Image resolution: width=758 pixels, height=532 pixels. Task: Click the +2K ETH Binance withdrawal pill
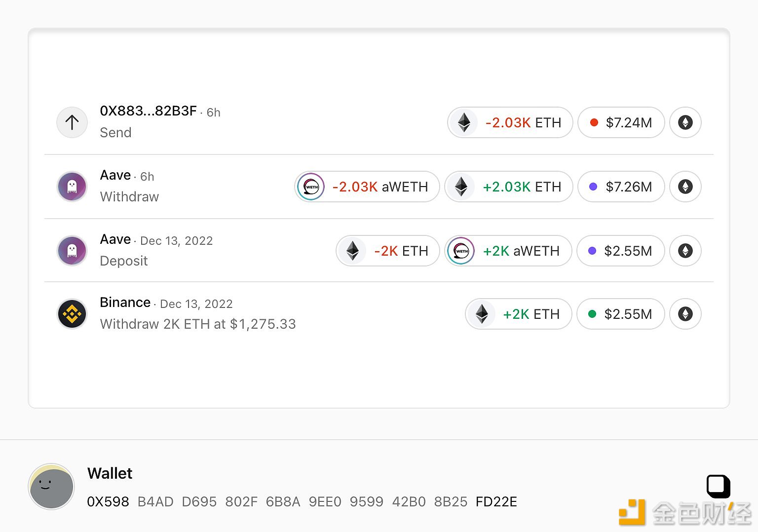(x=518, y=314)
